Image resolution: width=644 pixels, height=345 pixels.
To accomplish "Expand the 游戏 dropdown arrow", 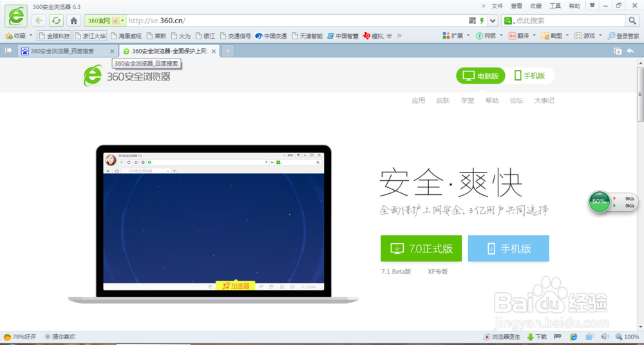I will point(600,35).
